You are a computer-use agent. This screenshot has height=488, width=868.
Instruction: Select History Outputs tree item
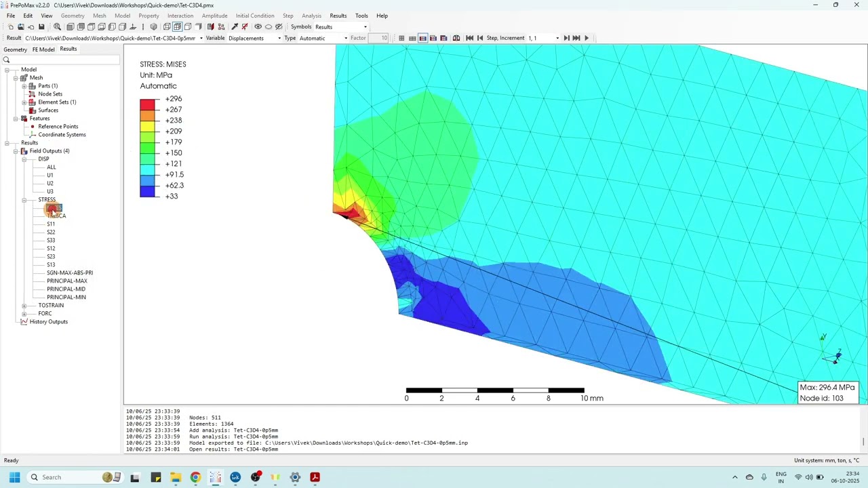coord(48,322)
